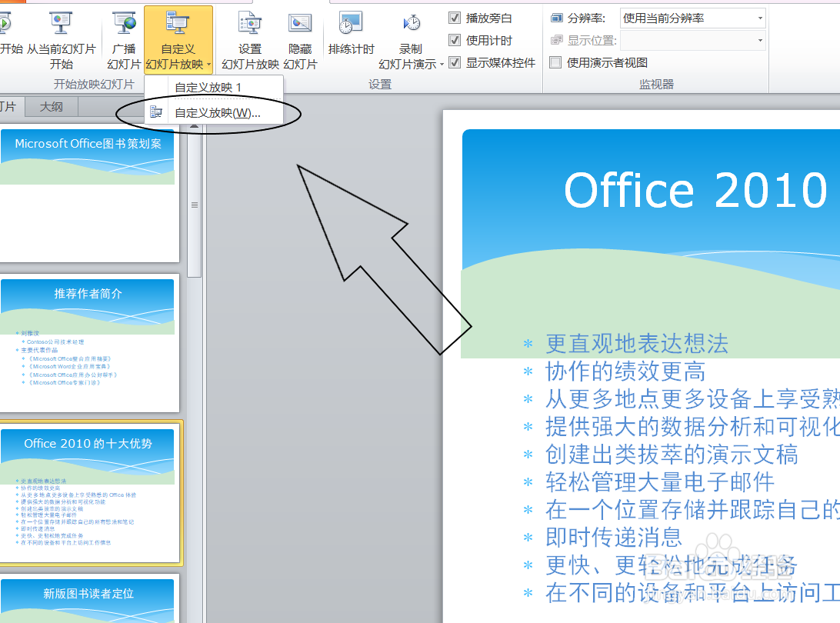This screenshot has width=840, height=623.
Task: Toggle the 使用计时 checkbox
Action: point(455,40)
